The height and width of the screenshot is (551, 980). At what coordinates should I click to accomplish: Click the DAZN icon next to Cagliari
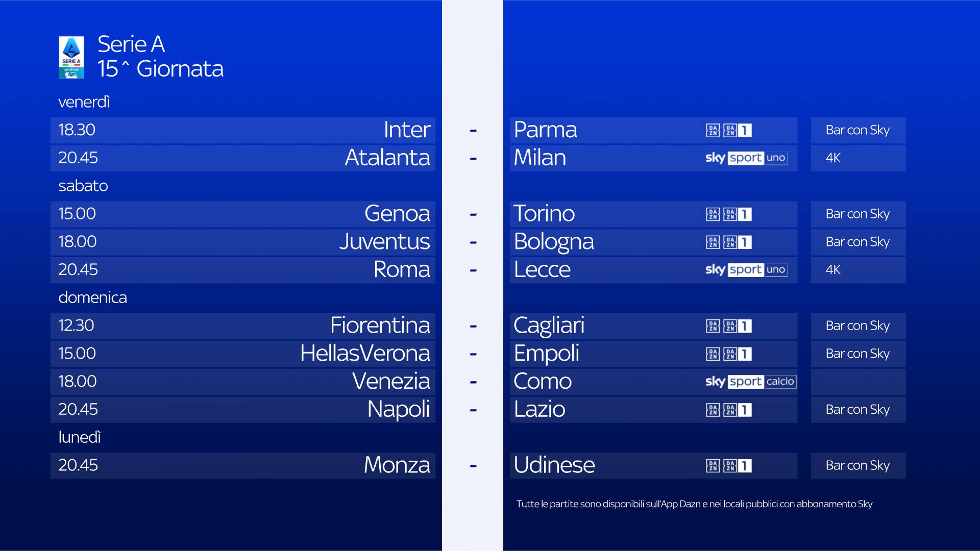[729, 326]
